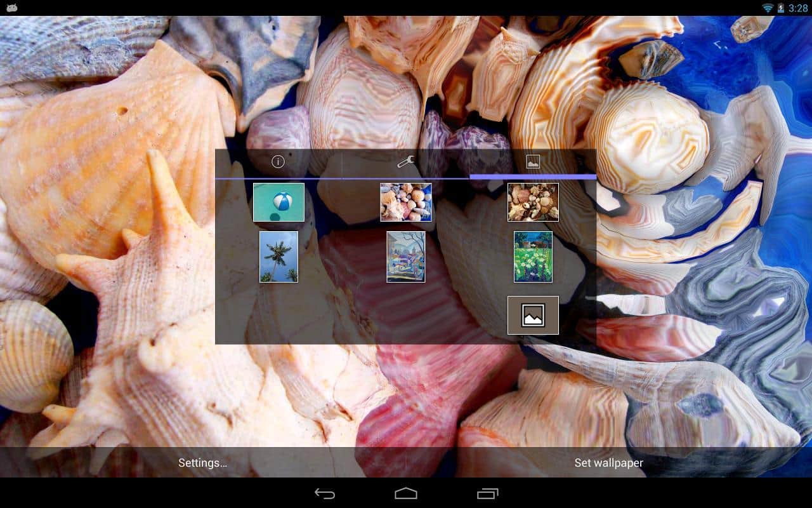Screen dimensions: 812x508
Task: Open the info tab with the circled i
Action: [x=278, y=162]
